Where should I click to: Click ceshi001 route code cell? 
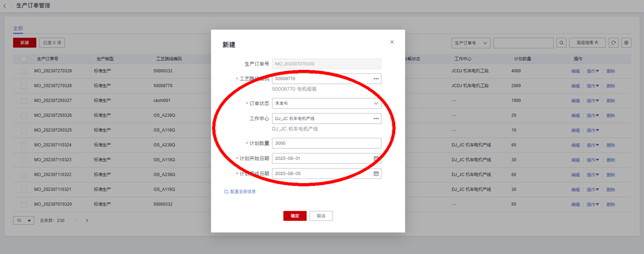162,101
